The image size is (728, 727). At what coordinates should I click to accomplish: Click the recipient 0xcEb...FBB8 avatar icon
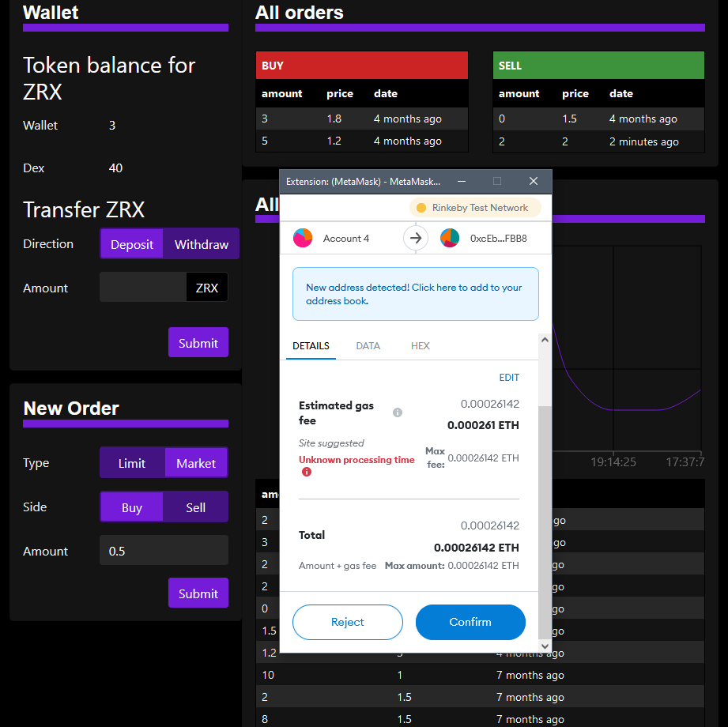click(x=450, y=238)
